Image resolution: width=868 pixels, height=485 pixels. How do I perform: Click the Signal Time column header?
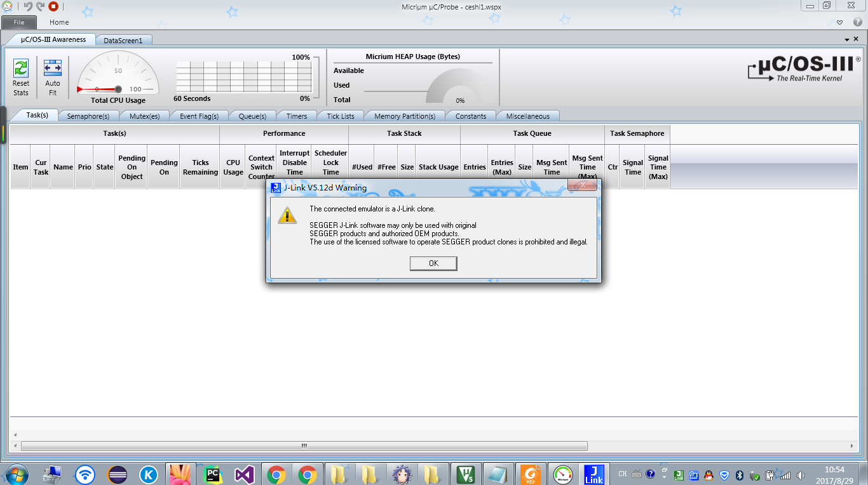point(633,167)
